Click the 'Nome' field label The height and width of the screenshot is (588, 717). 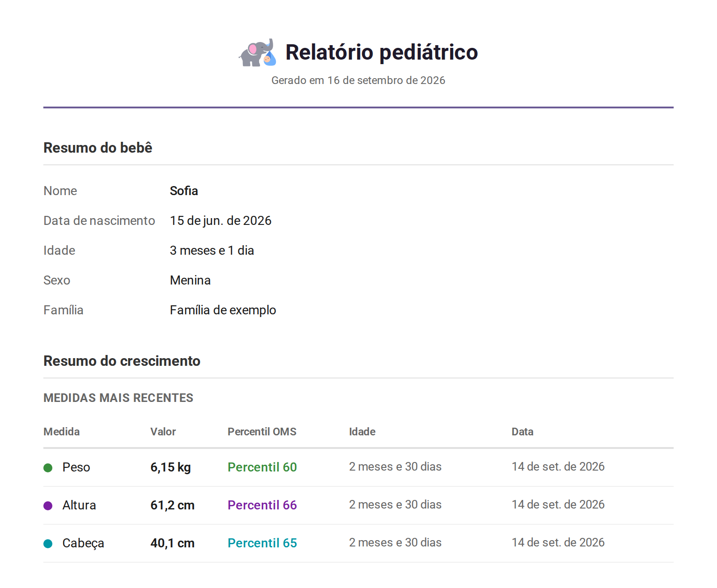(x=60, y=191)
